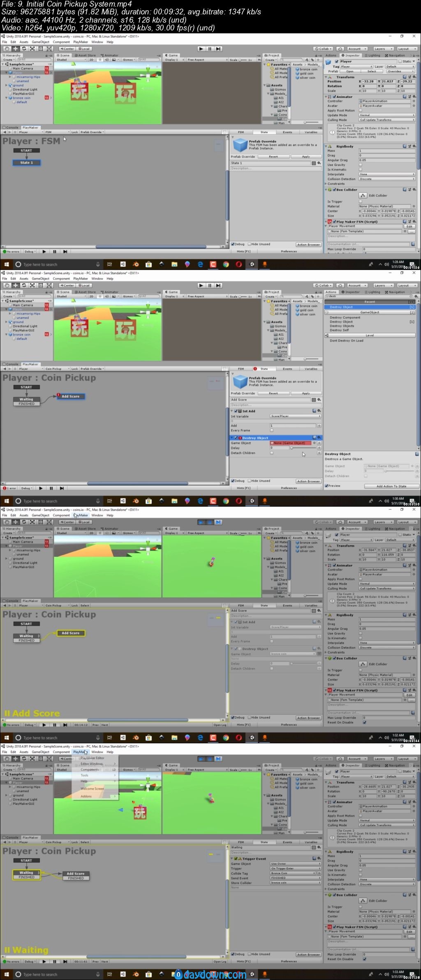The width and height of the screenshot is (421, 980).
Task: Click the Unity Play button in the 00:01:56 frame
Action: (201, 49)
